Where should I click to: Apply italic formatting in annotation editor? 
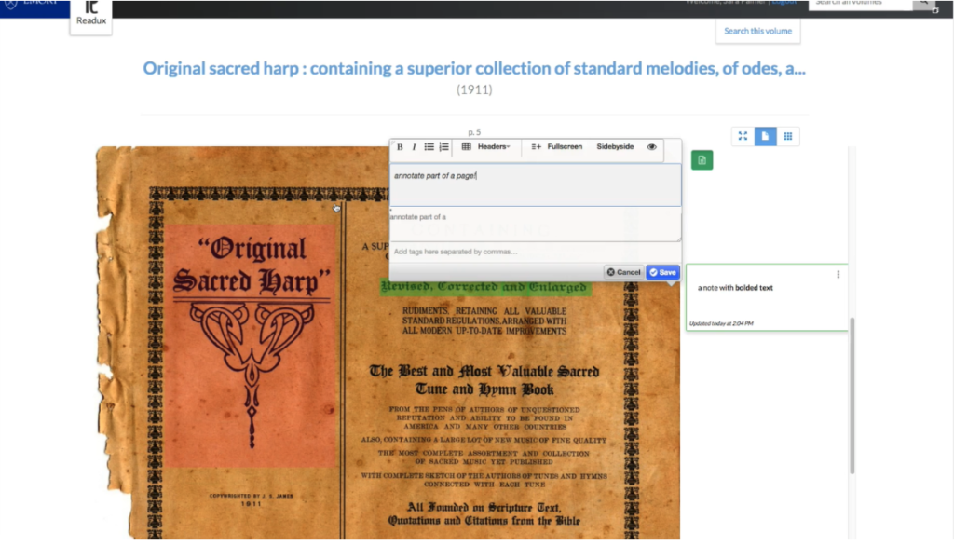click(414, 147)
